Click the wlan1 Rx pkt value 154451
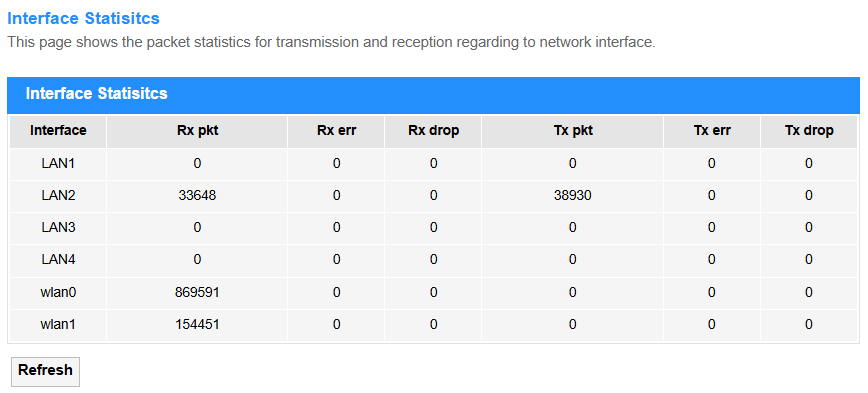Image resolution: width=868 pixels, height=393 pixels. [x=197, y=324]
